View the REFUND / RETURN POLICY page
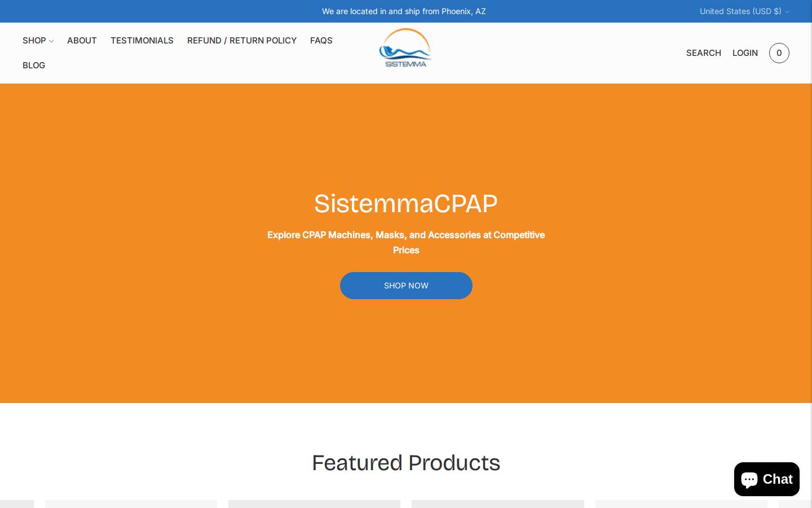This screenshot has width=812, height=508. point(242,41)
